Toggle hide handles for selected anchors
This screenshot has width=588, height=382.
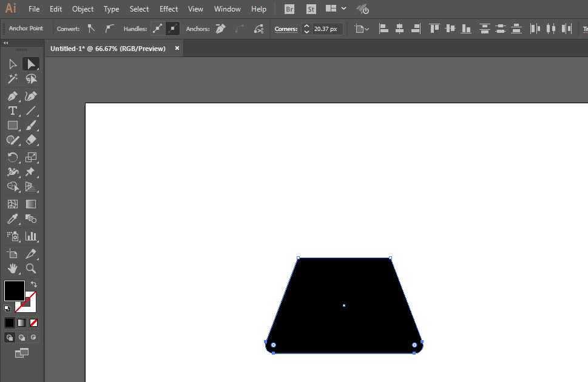click(172, 29)
